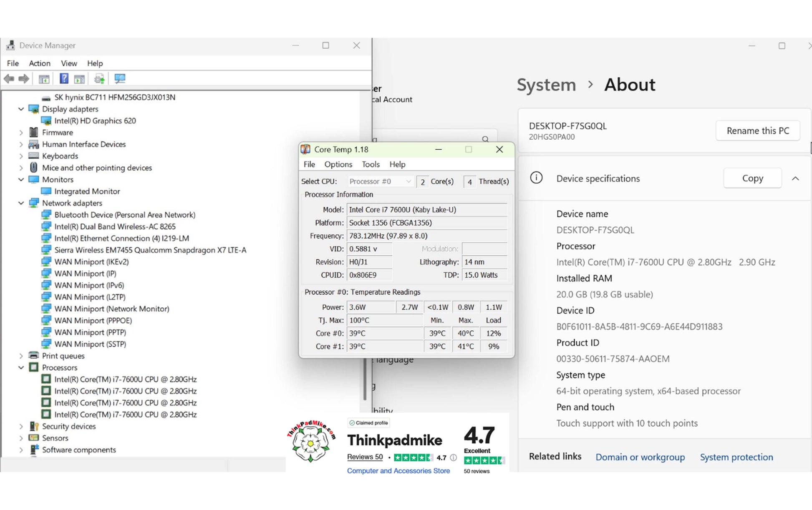Screen dimensions: 812x510
Task: Open Core Temp Tools menu
Action: (x=371, y=164)
